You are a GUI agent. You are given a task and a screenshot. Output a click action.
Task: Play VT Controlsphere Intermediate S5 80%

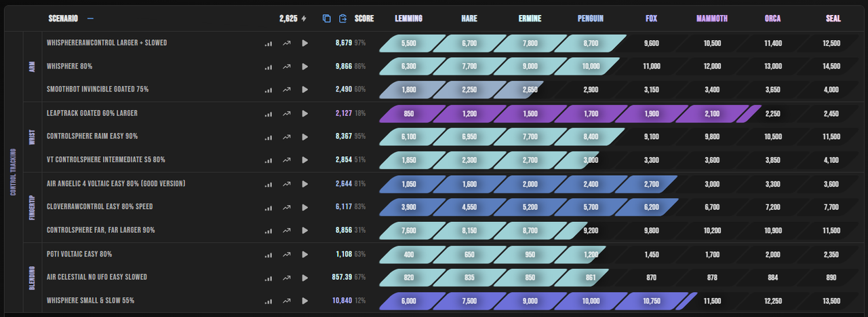304,160
